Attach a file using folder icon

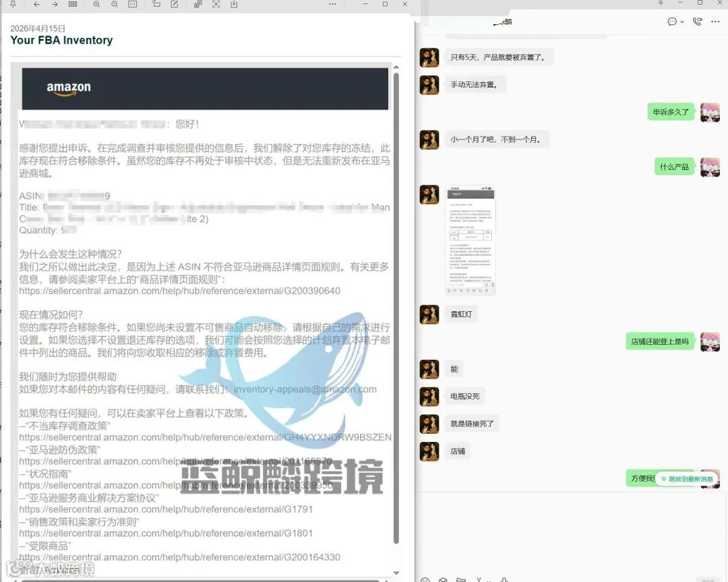461,580
